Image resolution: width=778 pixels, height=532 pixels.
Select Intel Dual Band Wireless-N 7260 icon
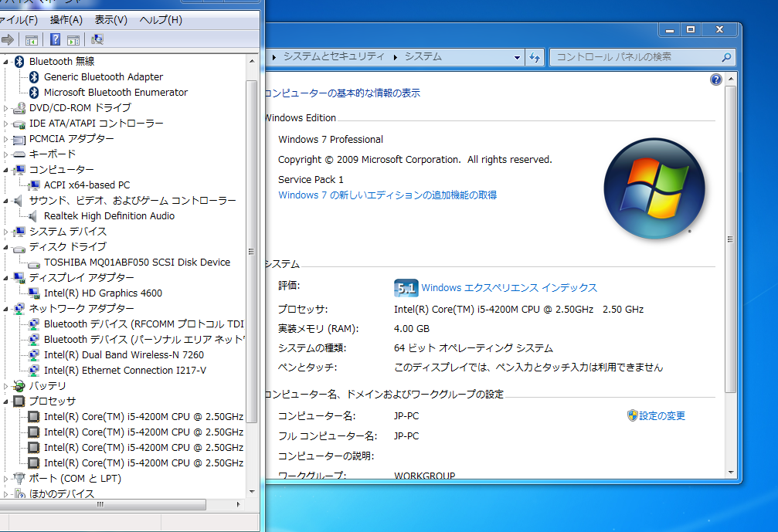pos(34,355)
